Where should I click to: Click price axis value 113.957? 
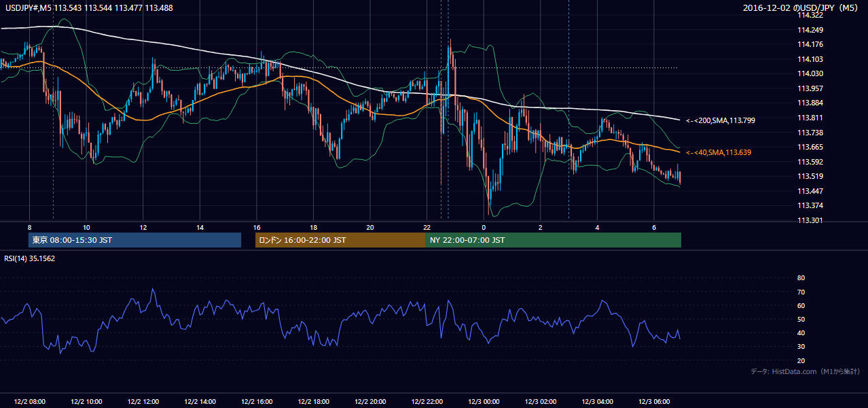[x=810, y=88]
